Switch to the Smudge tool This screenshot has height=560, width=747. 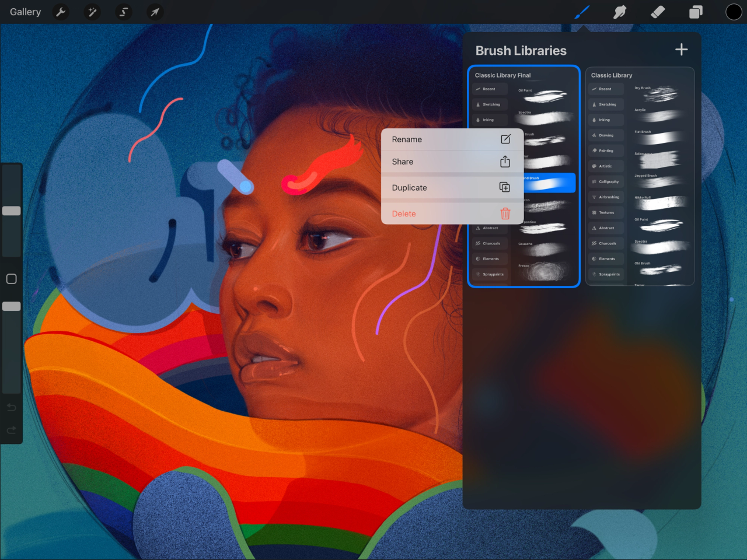pyautogui.click(x=620, y=12)
